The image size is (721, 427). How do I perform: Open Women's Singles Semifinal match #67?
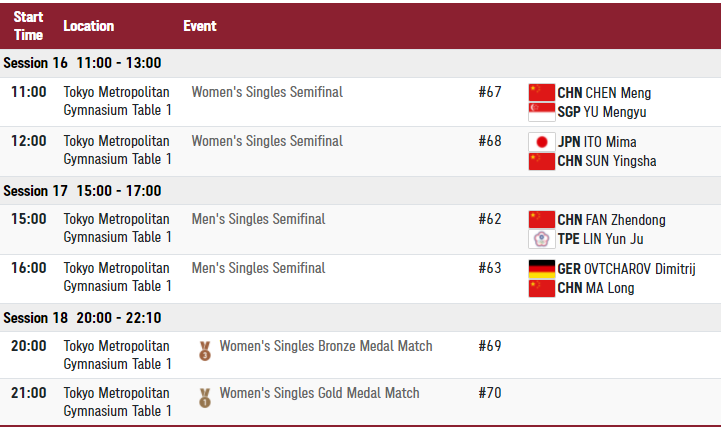[267, 92]
